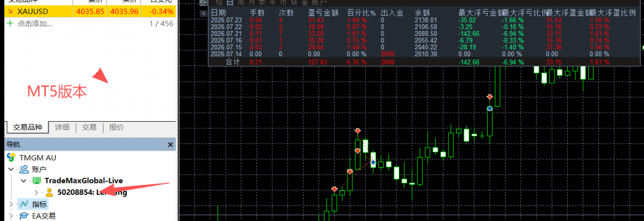644x221 pixels.
Task: Click the EA交易 graduation cap icon
Action: (24, 216)
